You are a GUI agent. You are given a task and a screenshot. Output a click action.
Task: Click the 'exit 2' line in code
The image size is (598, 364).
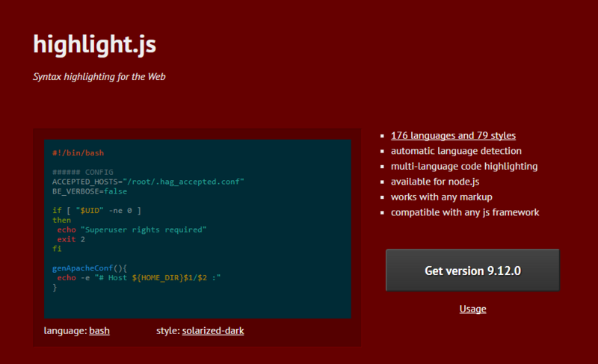coord(71,239)
